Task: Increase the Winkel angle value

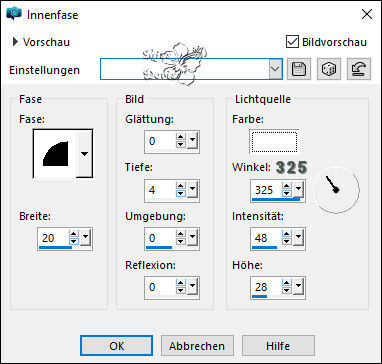Action: pos(286,186)
